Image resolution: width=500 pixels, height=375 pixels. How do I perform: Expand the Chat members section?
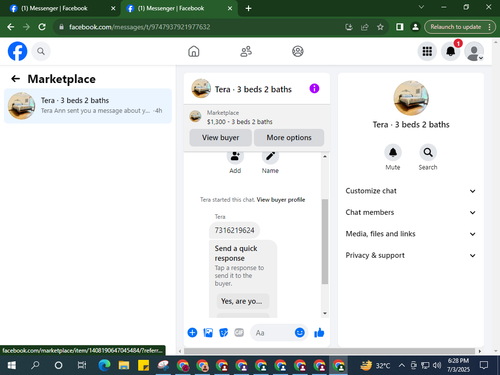tap(411, 212)
